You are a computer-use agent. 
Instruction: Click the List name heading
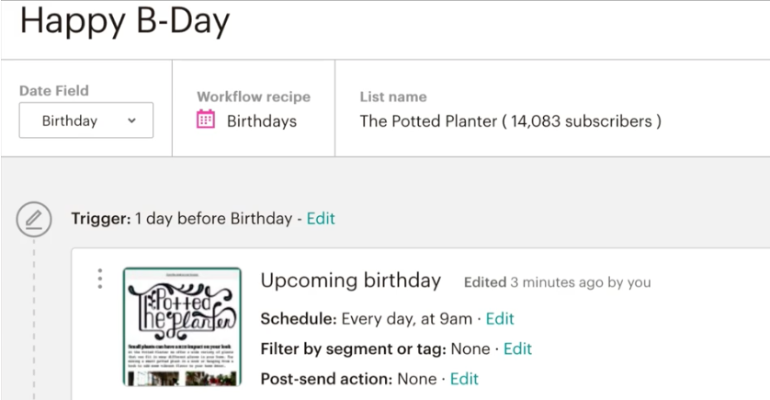(393, 97)
